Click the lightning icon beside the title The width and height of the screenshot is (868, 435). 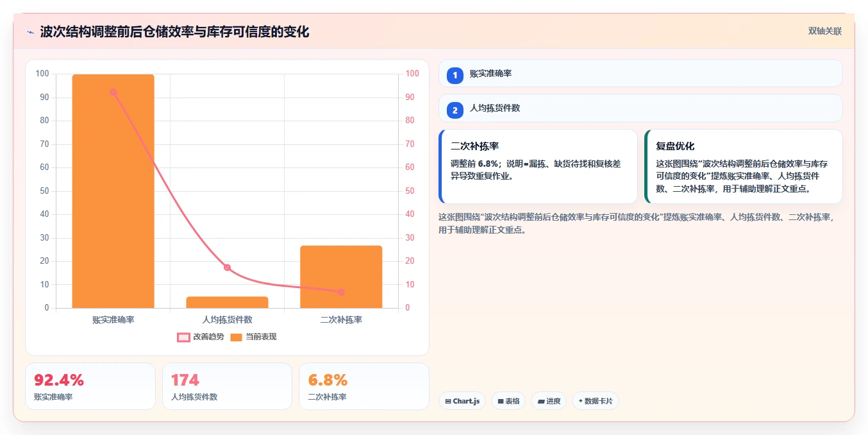coord(31,32)
